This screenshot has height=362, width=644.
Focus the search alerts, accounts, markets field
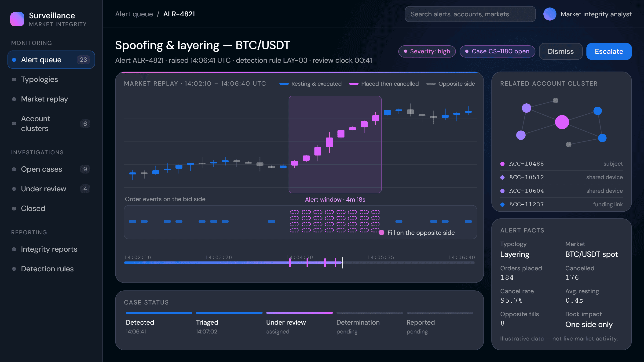[470, 14]
